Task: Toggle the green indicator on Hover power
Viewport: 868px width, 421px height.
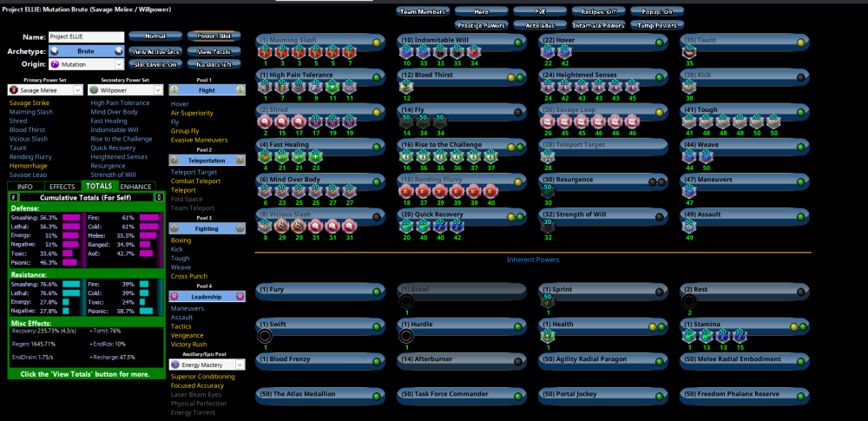Action: tap(657, 42)
